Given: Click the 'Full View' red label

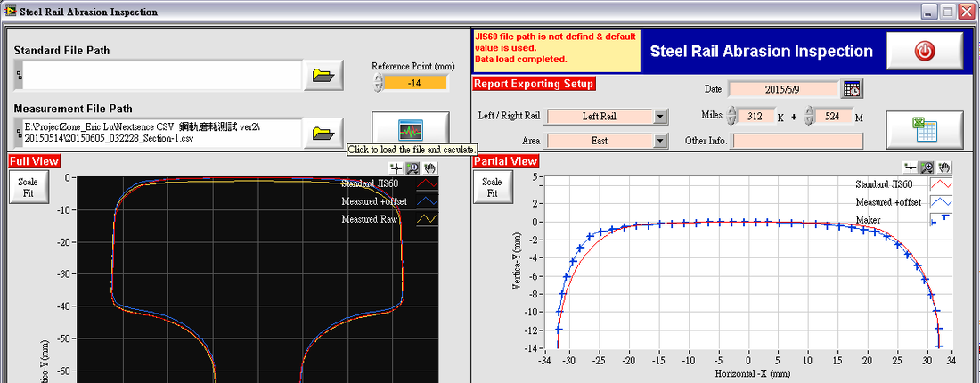Looking at the screenshot, I should tap(35, 161).
